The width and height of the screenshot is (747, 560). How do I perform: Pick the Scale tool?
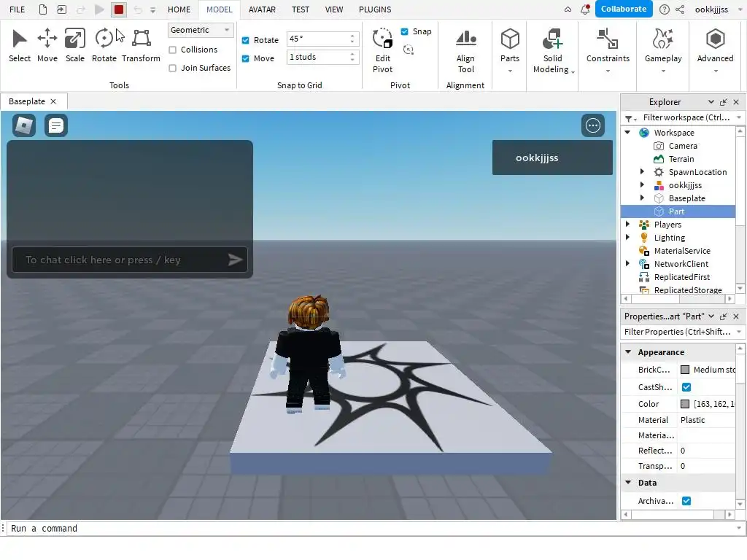coord(75,45)
